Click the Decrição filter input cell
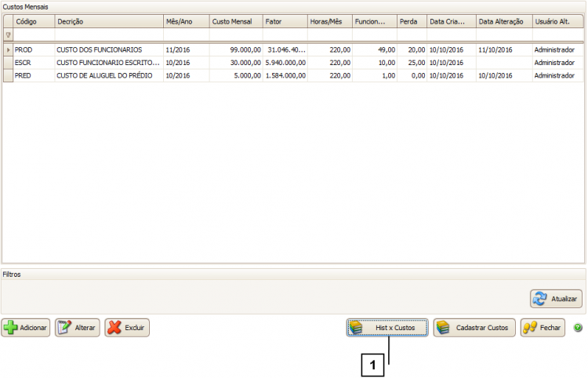The image size is (588, 378). pos(108,35)
